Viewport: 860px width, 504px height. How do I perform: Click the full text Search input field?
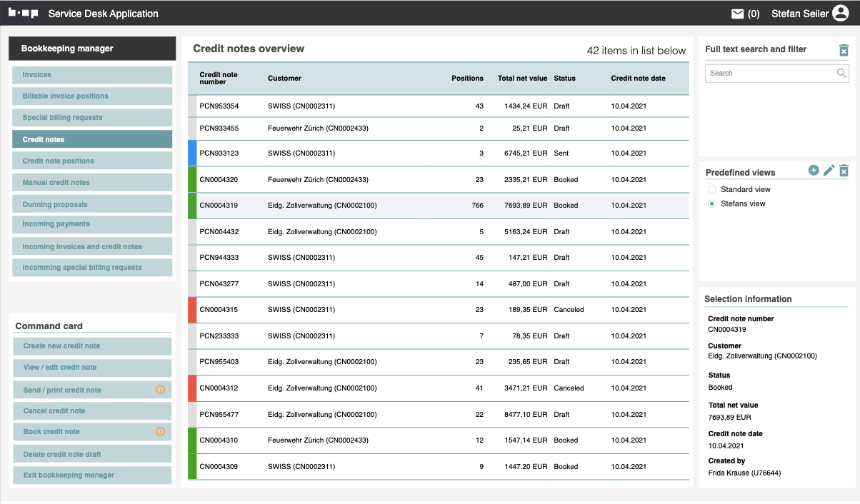768,73
